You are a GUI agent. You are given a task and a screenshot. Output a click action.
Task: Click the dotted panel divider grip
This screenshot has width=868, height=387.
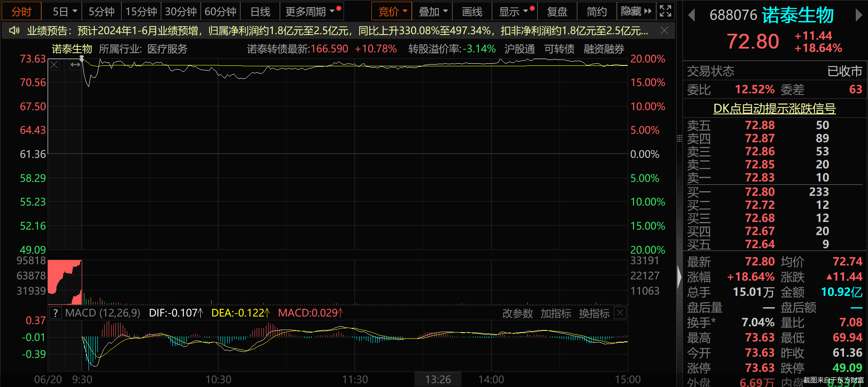[679, 138]
